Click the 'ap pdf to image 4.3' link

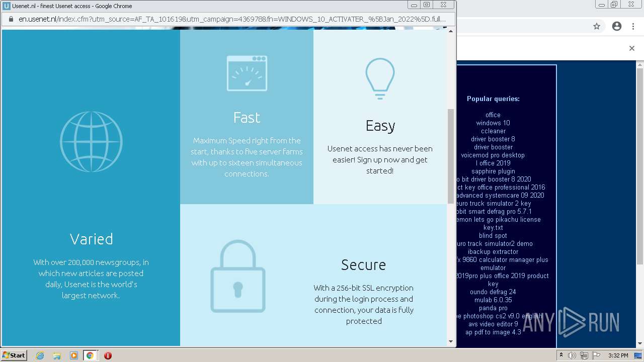pos(493,332)
